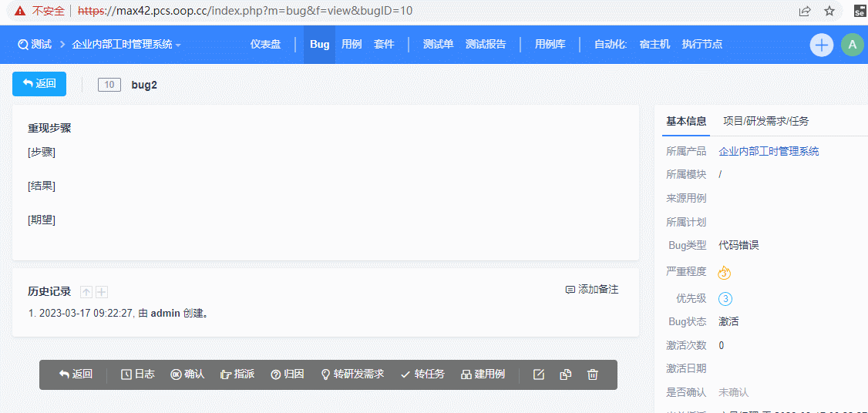Click the 自动化: label in navigation
The height and width of the screenshot is (413, 868).
[610, 45]
